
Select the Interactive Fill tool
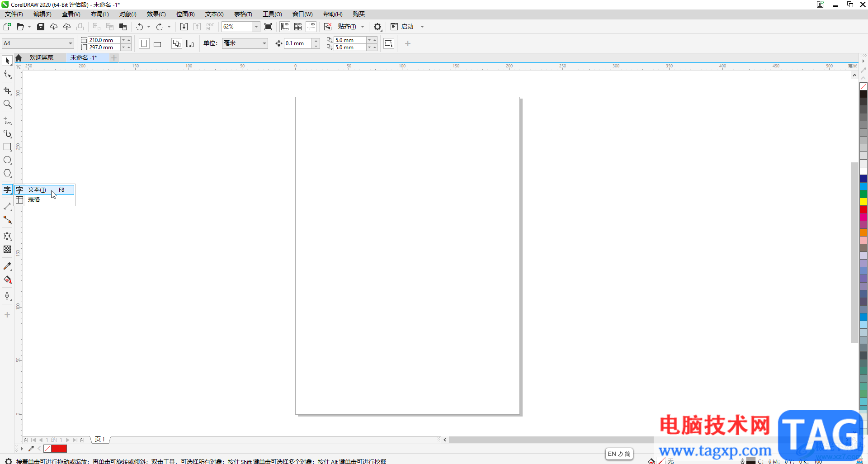[x=7, y=279]
